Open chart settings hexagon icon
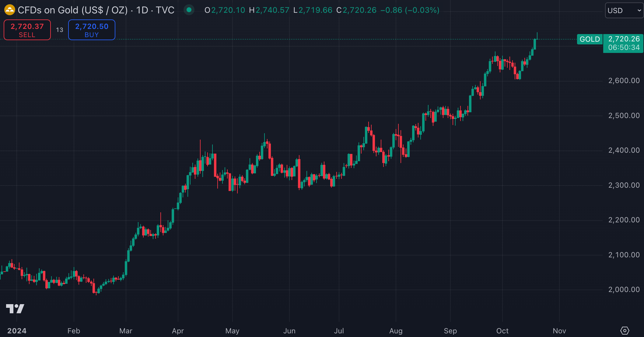This screenshot has width=644, height=337. (x=625, y=331)
